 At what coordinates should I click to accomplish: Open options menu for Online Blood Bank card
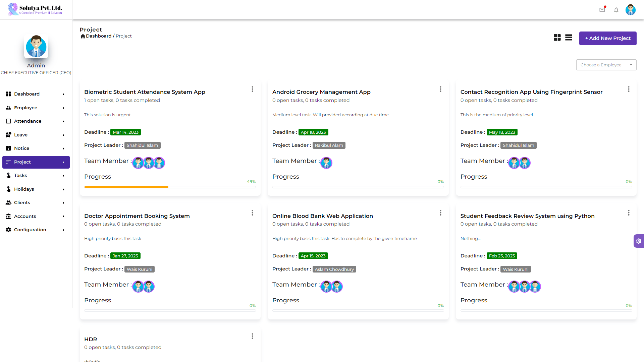point(440,213)
